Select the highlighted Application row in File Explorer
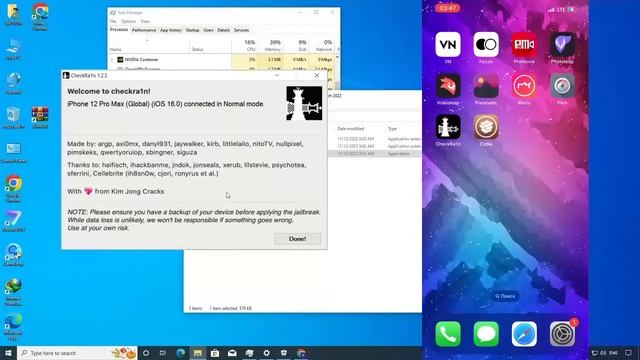The image size is (640, 360). pos(375,154)
